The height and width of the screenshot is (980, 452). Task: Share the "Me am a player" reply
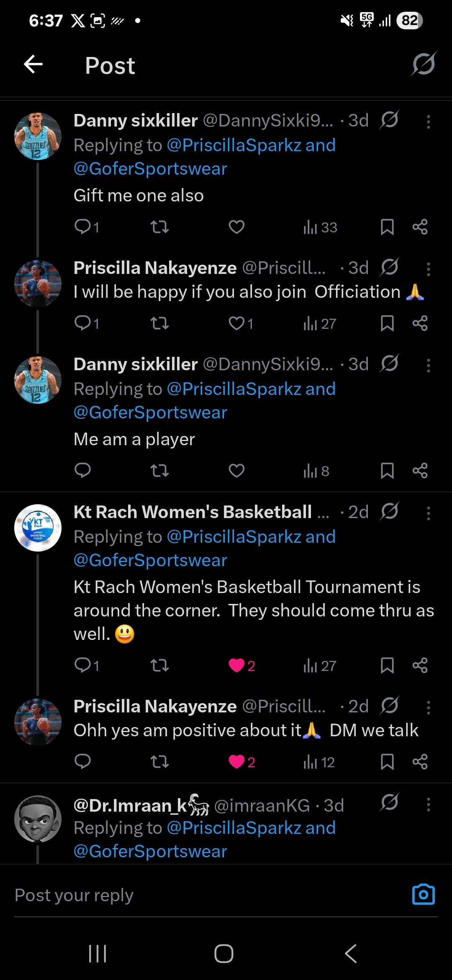coord(420,471)
